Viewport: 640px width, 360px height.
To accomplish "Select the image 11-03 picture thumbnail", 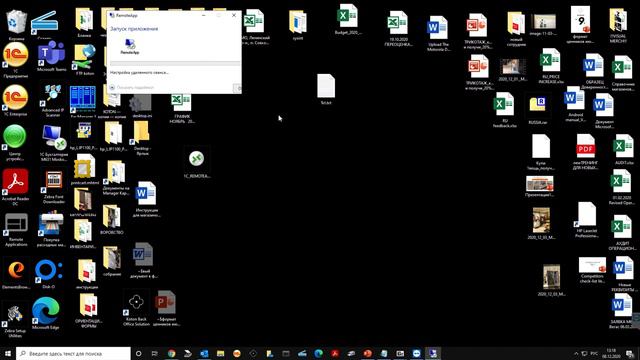I will pyautogui.click(x=543, y=24).
